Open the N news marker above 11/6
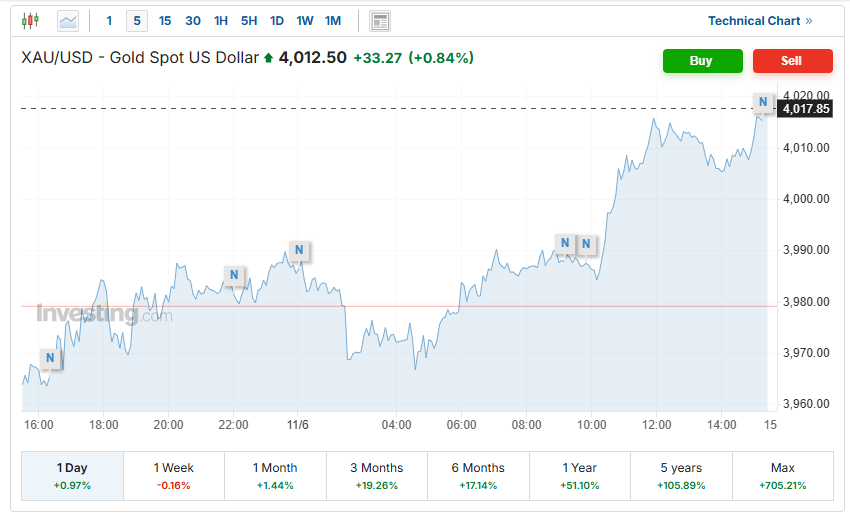 (298, 249)
